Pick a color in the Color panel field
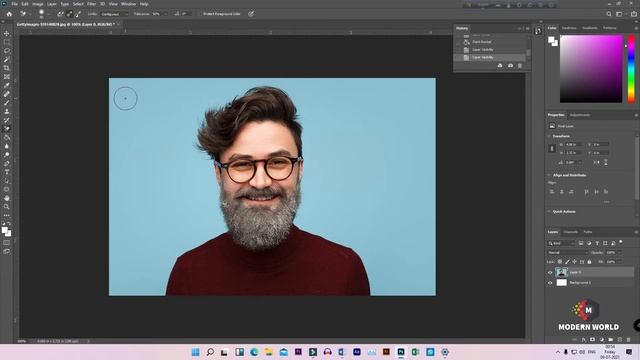 pyautogui.click(x=591, y=69)
